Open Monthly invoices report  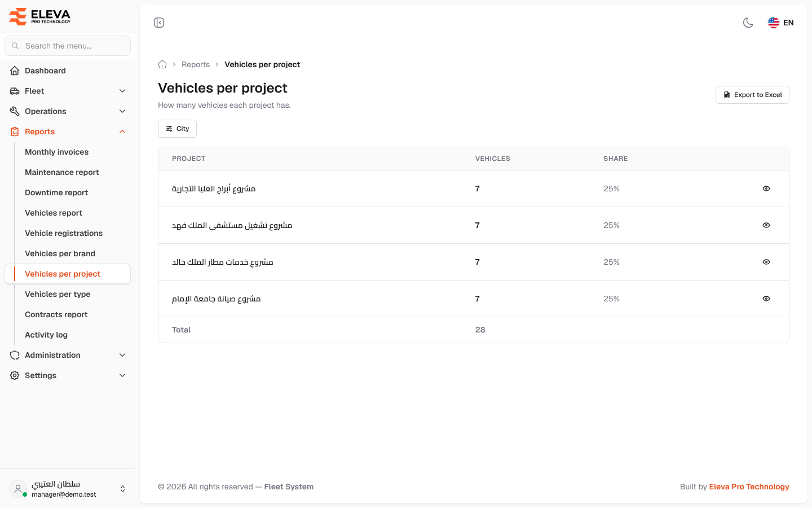(56, 152)
